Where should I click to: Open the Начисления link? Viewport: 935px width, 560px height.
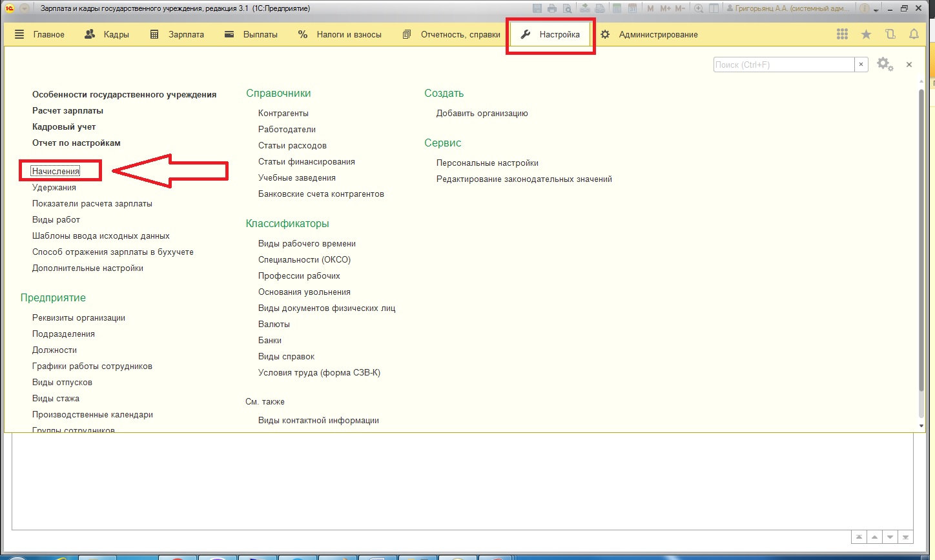tap(56, 171)
